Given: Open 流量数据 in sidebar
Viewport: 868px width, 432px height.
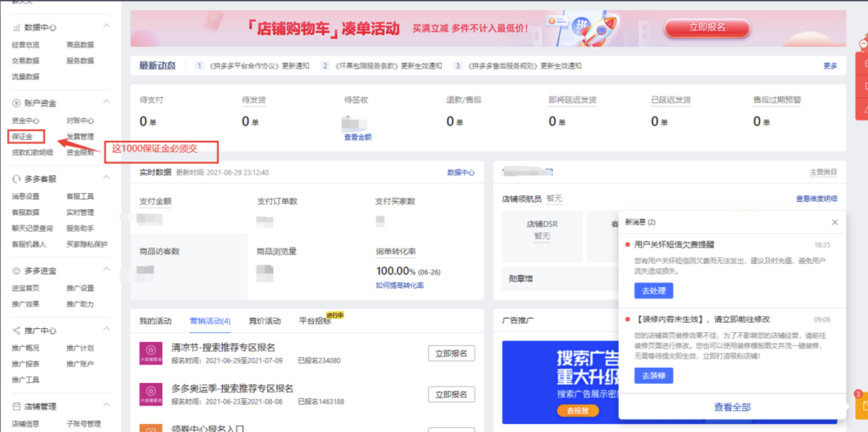Looking at the screenshot, I should click(25, 76).
